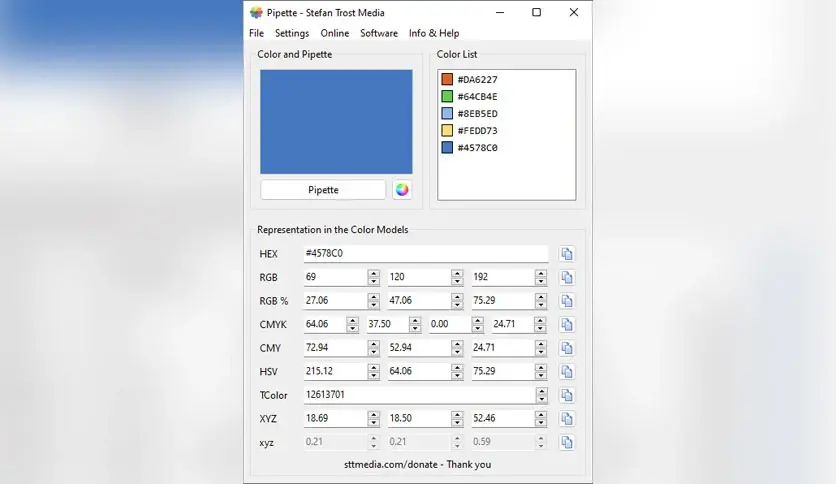Copy the CMY values to clipboard
Image resolution: width=836 pixels, height=484 pixels.
(567, 348)
